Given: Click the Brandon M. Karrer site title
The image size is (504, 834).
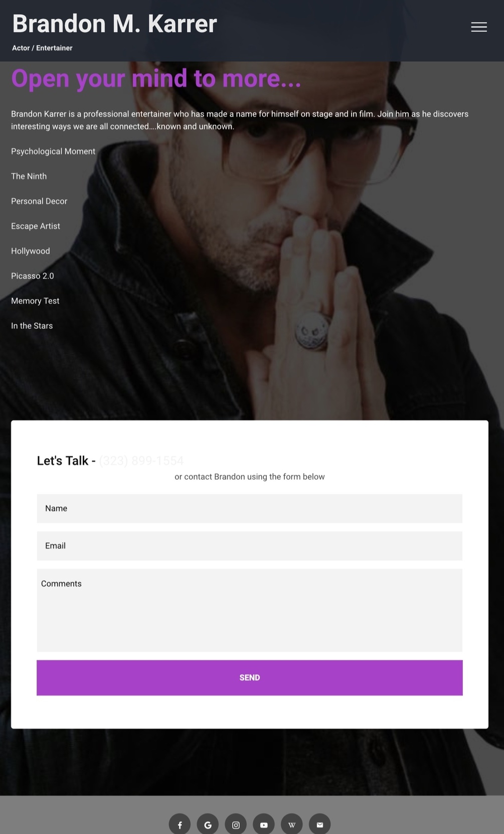Looking at the screenshot, I should [114, 24].
